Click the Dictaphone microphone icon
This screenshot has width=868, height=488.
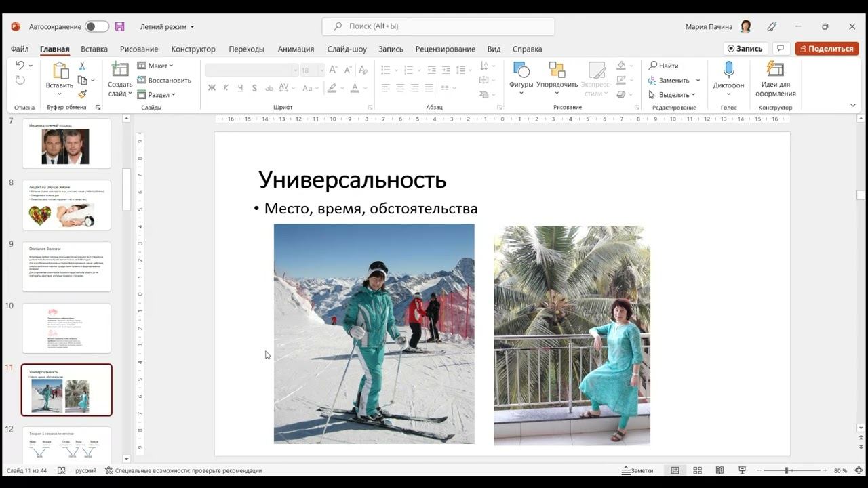[x=728, y=70]
